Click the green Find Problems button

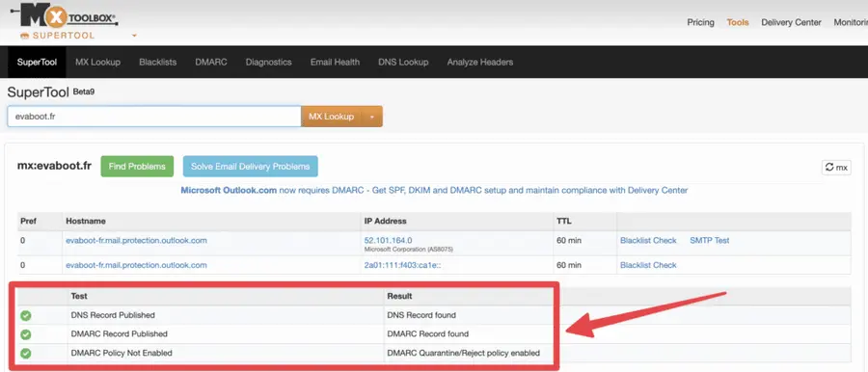137,167
